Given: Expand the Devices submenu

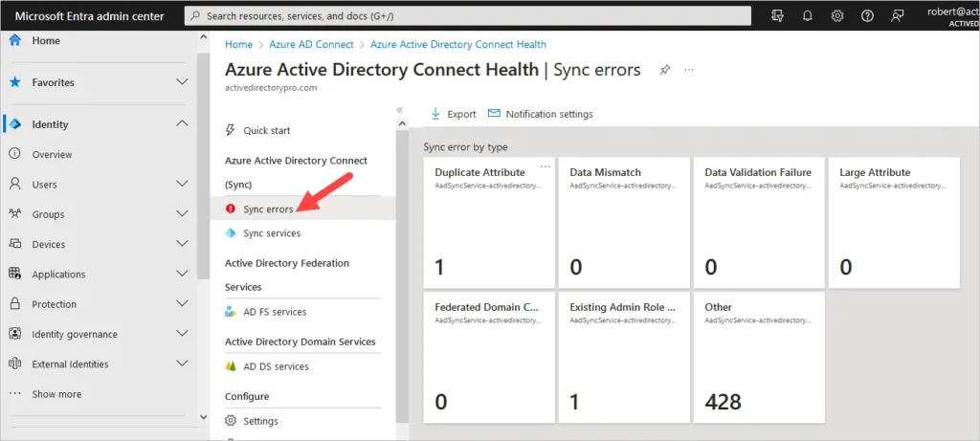Looking at the screenshot, I should click(x=182, y=244).
